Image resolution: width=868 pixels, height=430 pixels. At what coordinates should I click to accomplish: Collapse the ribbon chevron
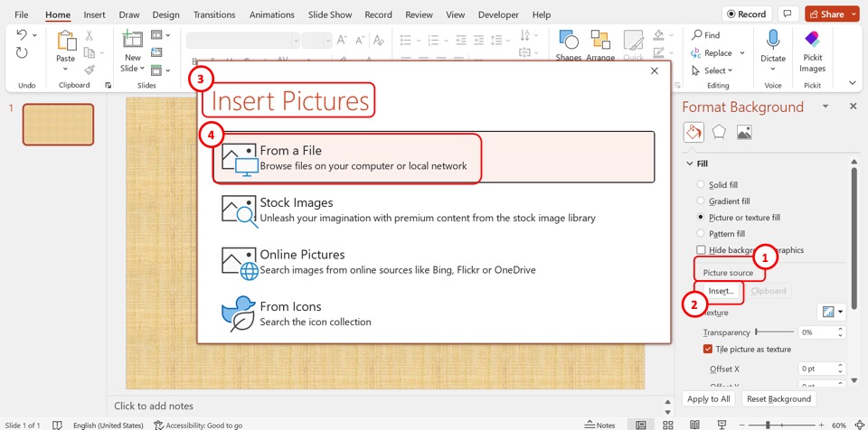[x=853, y=82]
